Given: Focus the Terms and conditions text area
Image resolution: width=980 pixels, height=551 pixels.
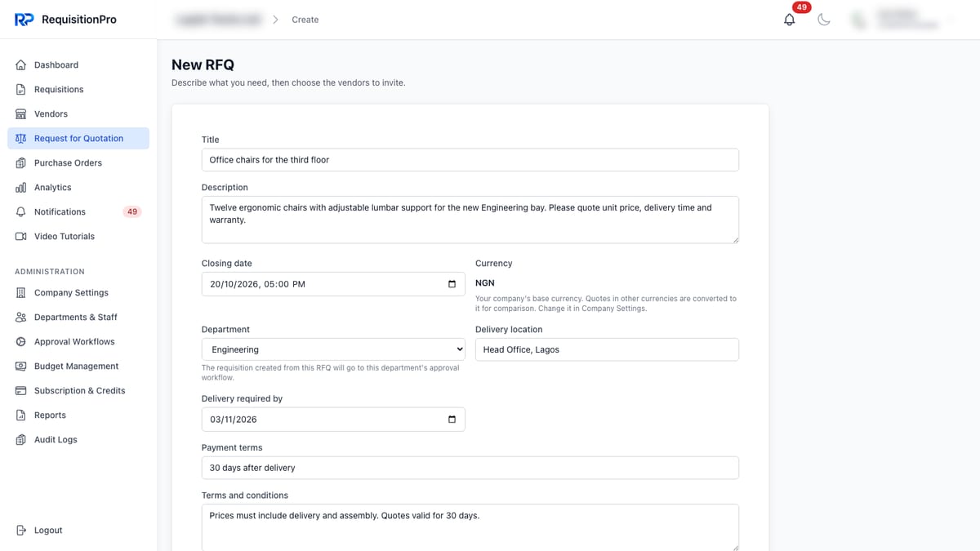Looking at the screenshot, I should (x=470, y=527).
